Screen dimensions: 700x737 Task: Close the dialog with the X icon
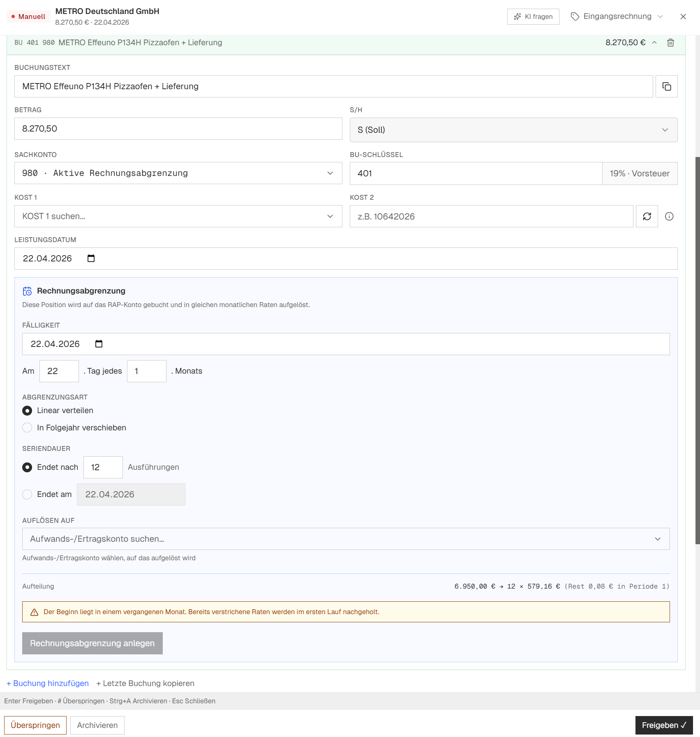683,16
